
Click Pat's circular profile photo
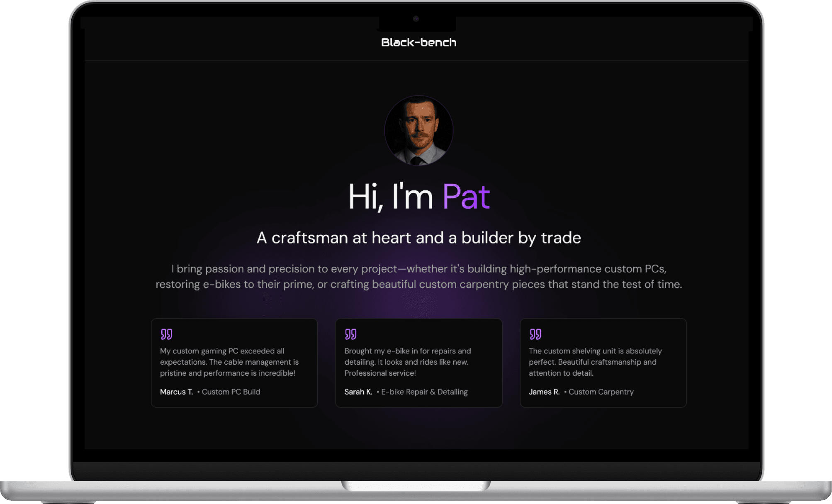tap(418, 131)
